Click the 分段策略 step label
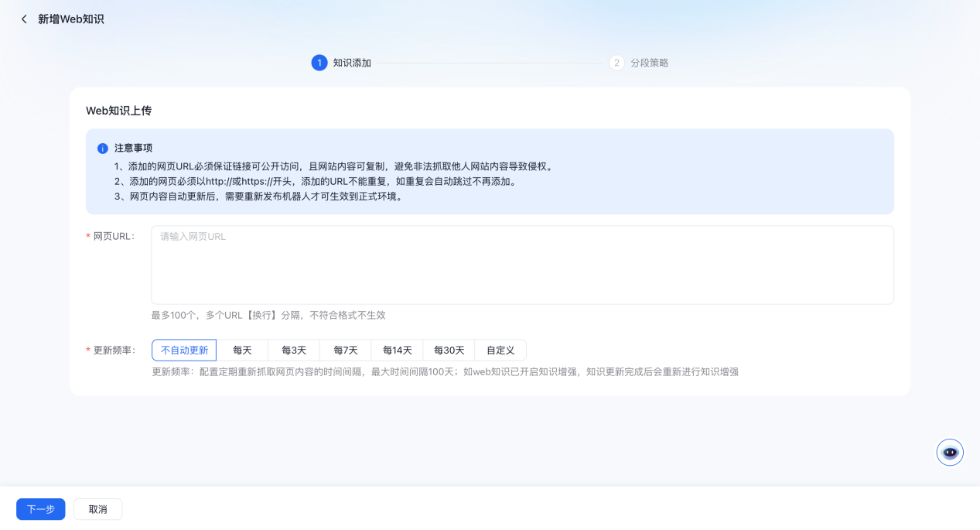The image size is (980, 530). tap(647, 63)
